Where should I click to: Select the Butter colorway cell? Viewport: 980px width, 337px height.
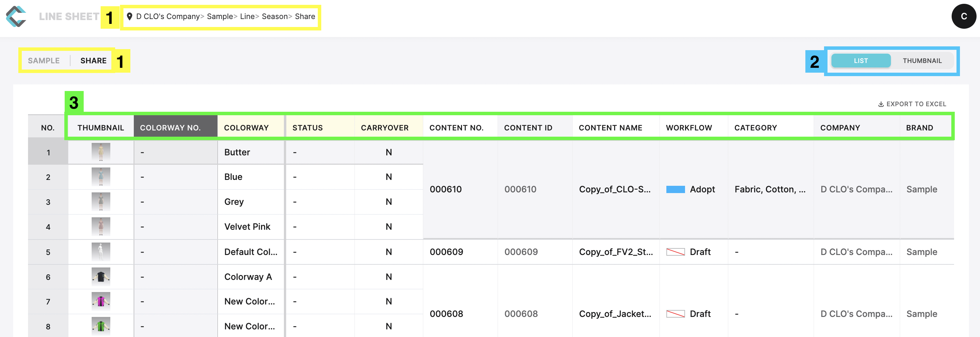(x=251, y=152)
